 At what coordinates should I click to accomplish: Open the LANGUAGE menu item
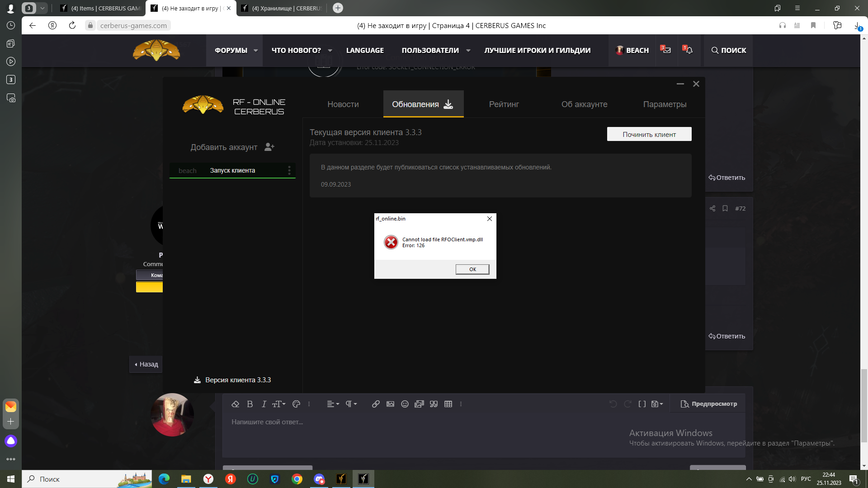[365, 51]
